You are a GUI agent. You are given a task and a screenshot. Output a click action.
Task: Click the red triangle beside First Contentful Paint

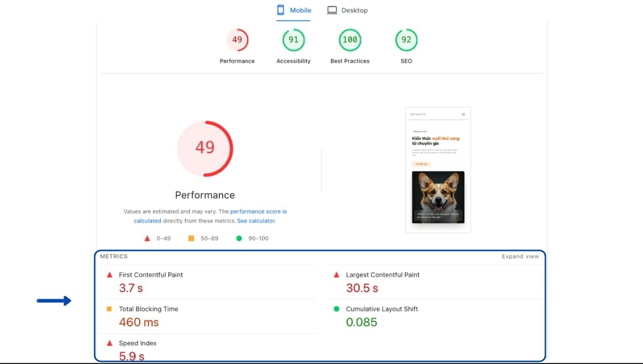coord(109,275)
